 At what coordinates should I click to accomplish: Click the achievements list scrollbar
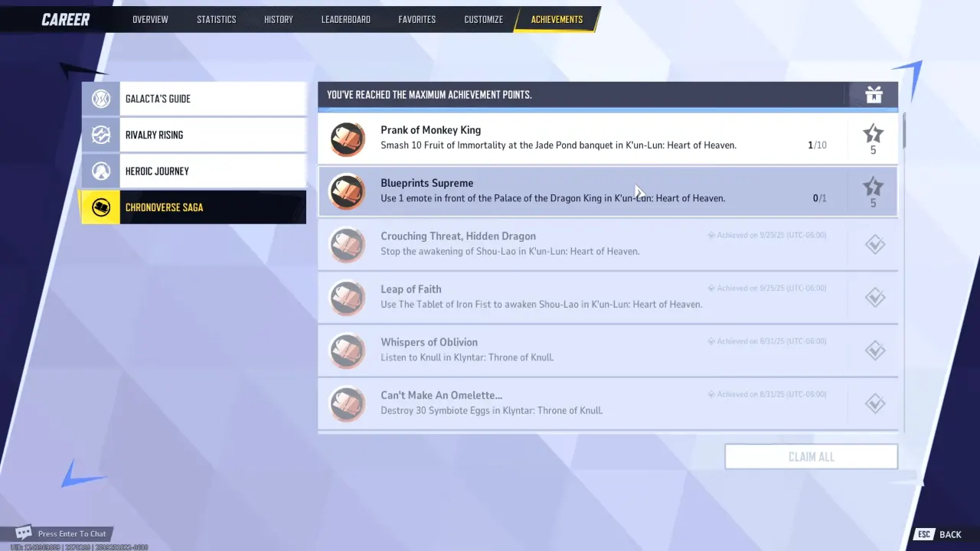[904, 131]
